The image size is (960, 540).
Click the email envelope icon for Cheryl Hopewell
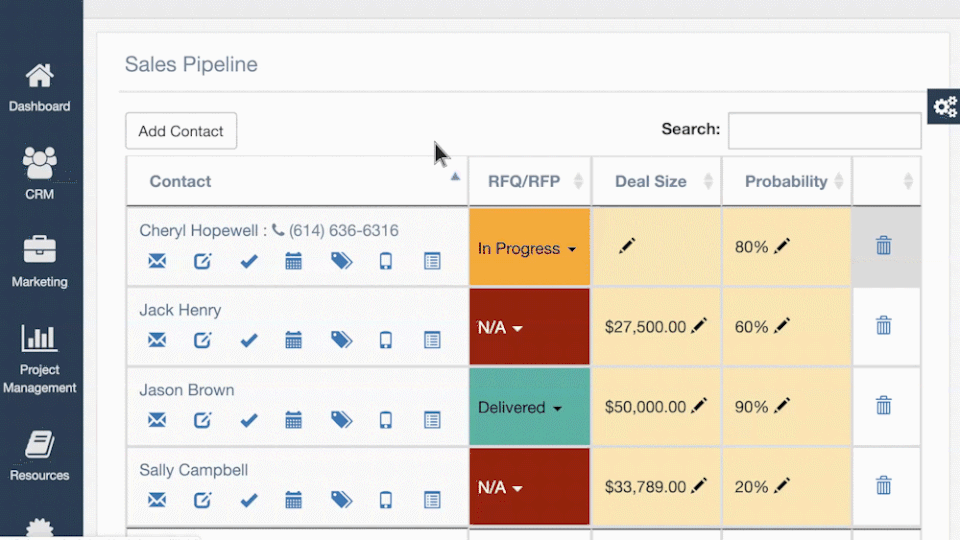click(x=157, y=261)
